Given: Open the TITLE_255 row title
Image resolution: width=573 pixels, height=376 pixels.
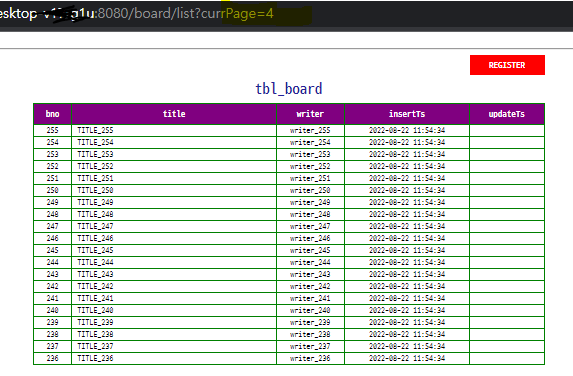Looking at the screenshot, I should point(95,130).
